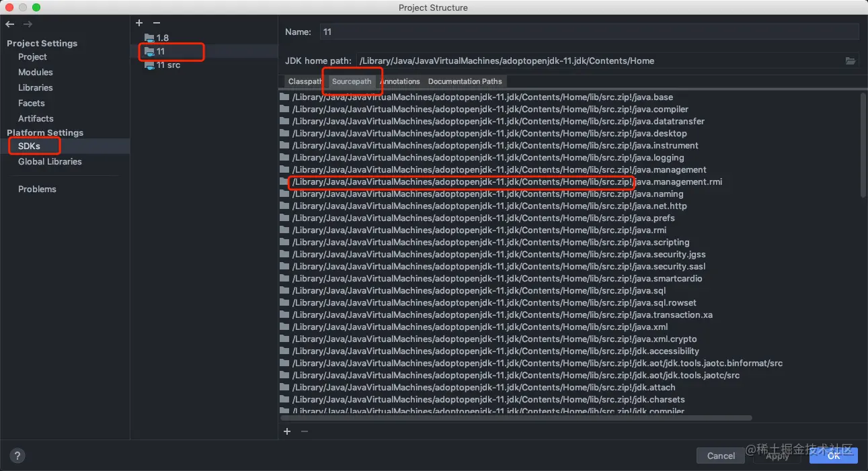Click the Cancel button
This screenshot has height=471, width=868.
pos(721,456)
